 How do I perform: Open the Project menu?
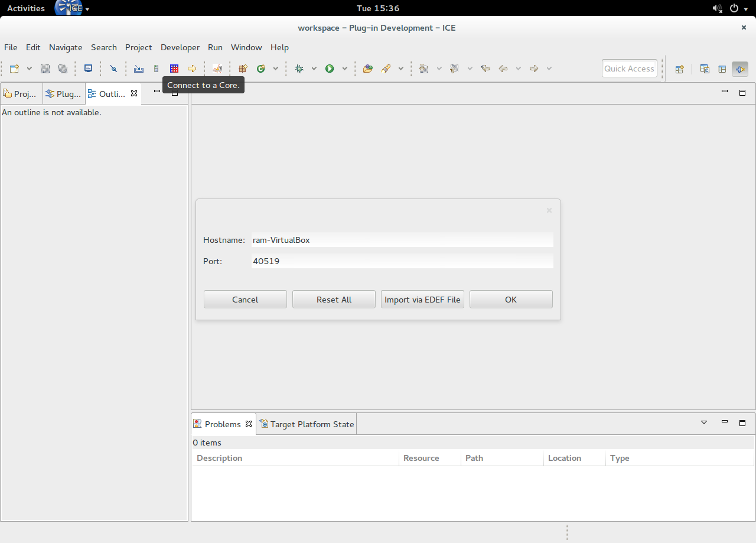click(x=139, y=47)
